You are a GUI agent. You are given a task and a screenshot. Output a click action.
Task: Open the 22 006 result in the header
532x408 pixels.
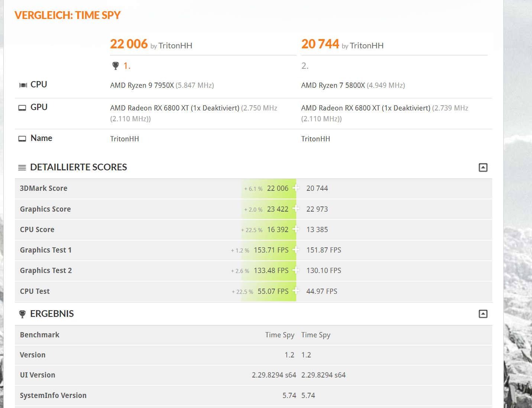pyautogui.click(x=129, y=44)
